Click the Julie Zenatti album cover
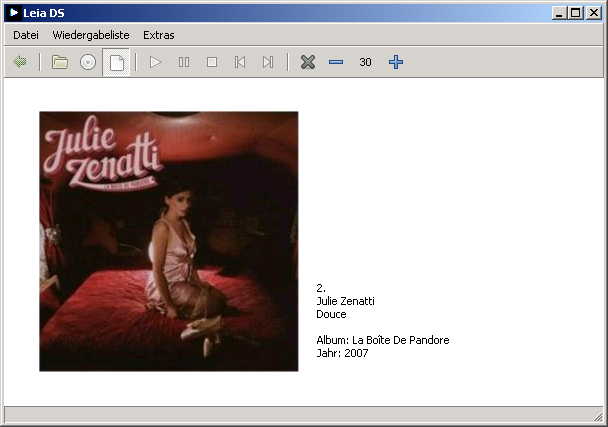Image resolution: width=608 pixels, height=427 pixels. click(168, 241)
